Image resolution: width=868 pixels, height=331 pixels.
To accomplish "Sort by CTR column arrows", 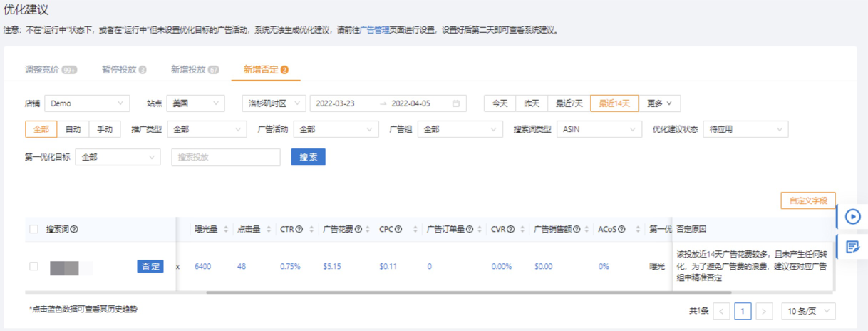I will click(x=311, y=230).
